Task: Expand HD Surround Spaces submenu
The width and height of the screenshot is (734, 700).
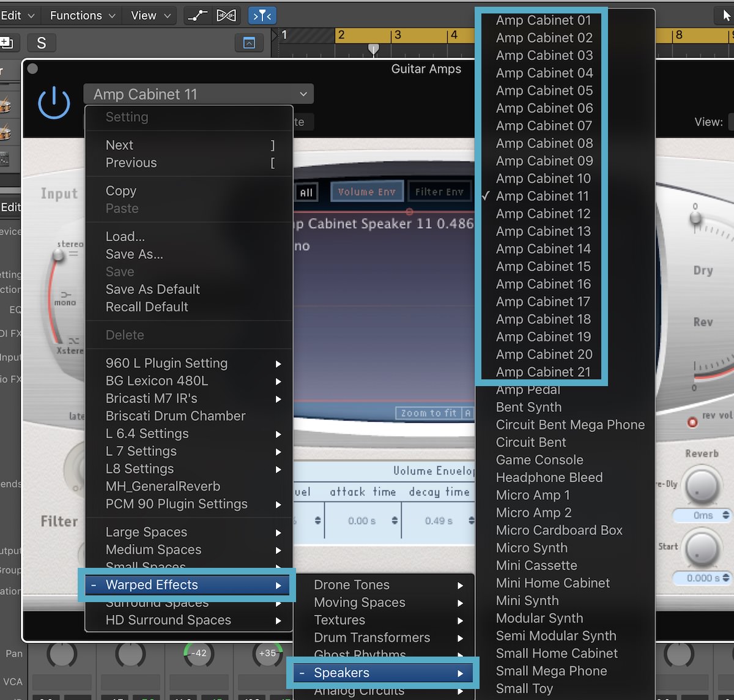Action: (189, 620)
